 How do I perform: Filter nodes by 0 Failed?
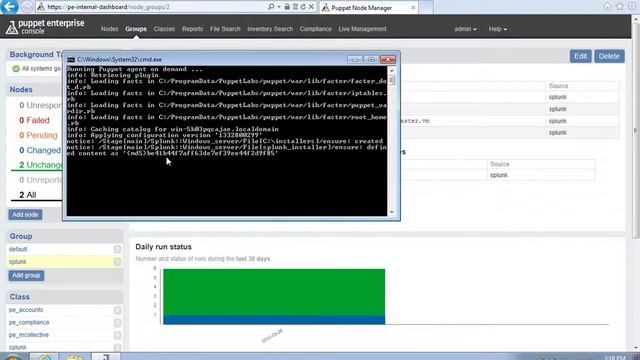pos(34,120)
